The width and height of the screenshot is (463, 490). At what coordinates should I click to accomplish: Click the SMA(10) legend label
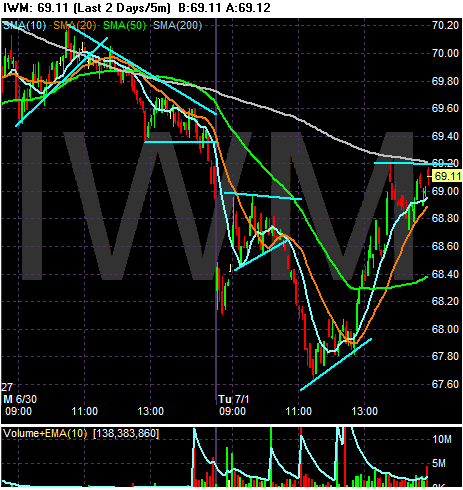tap(25, 25)
